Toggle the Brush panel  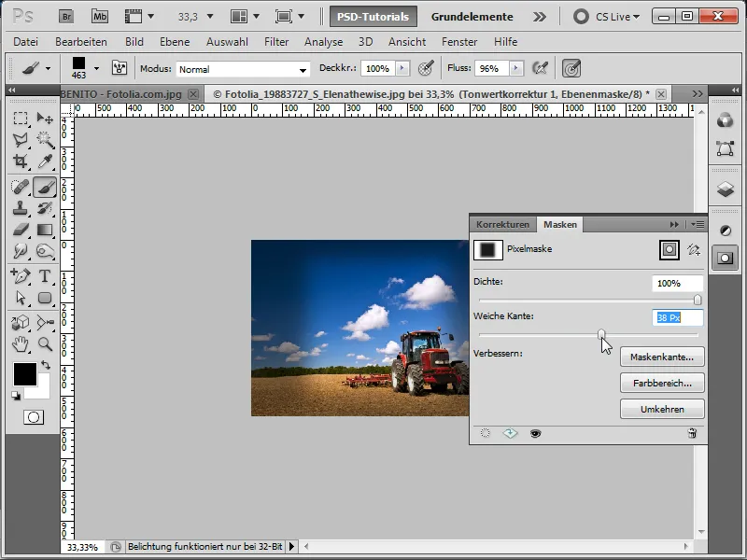tap(120, 68)
